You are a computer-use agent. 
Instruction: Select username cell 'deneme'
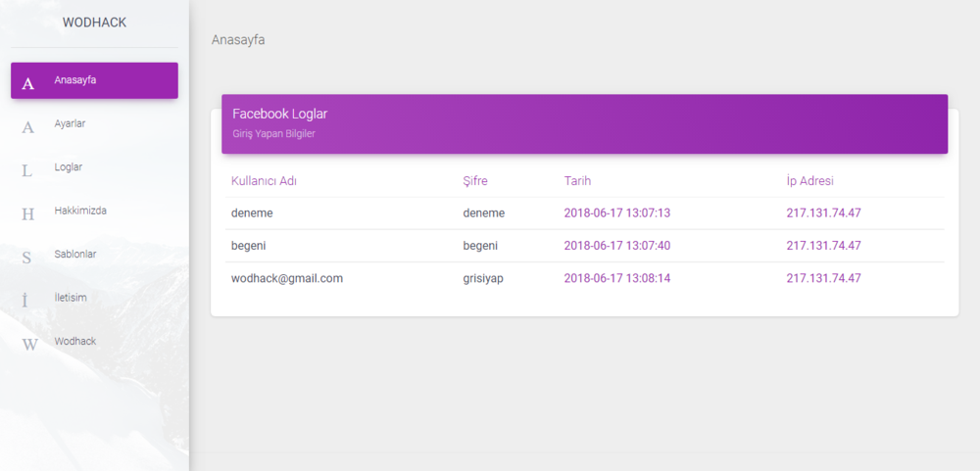[252, 213]
